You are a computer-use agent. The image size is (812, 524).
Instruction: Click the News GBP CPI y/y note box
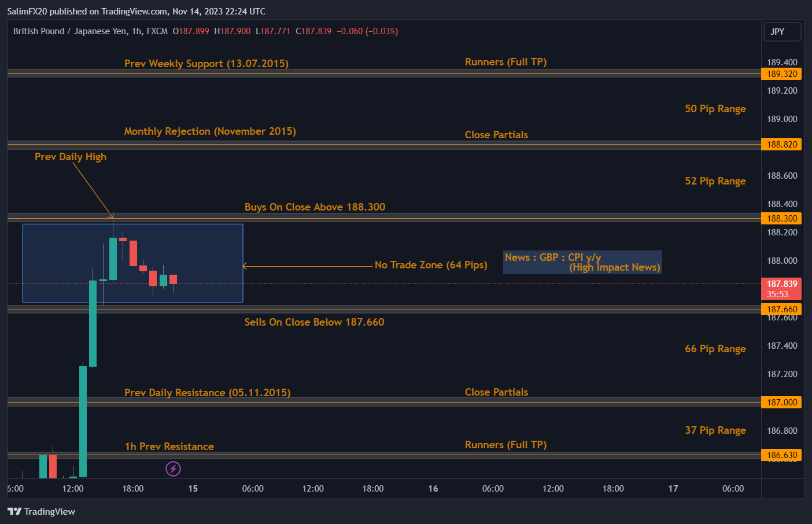[x=582, y=262]
